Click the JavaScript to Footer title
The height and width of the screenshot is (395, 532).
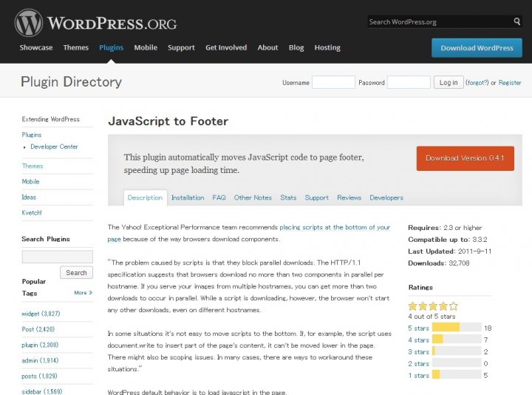168,121
